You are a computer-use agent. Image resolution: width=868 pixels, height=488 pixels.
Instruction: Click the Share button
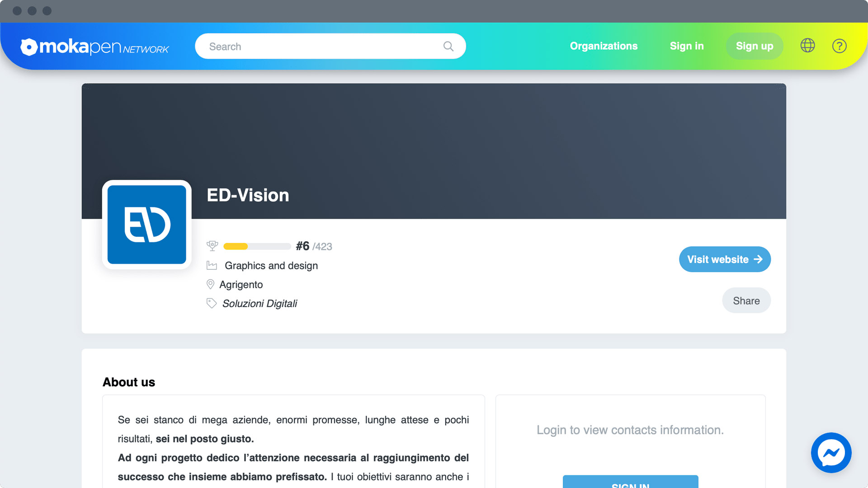[746, 300]
